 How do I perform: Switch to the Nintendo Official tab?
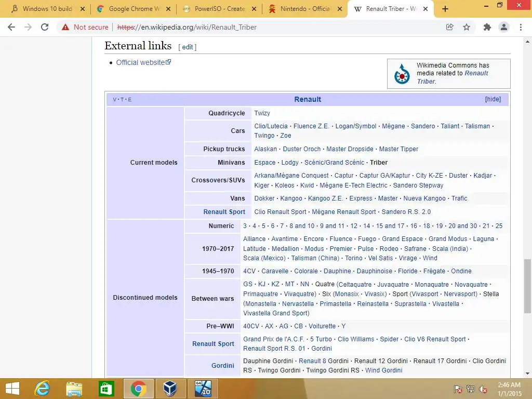pos(305,9)
